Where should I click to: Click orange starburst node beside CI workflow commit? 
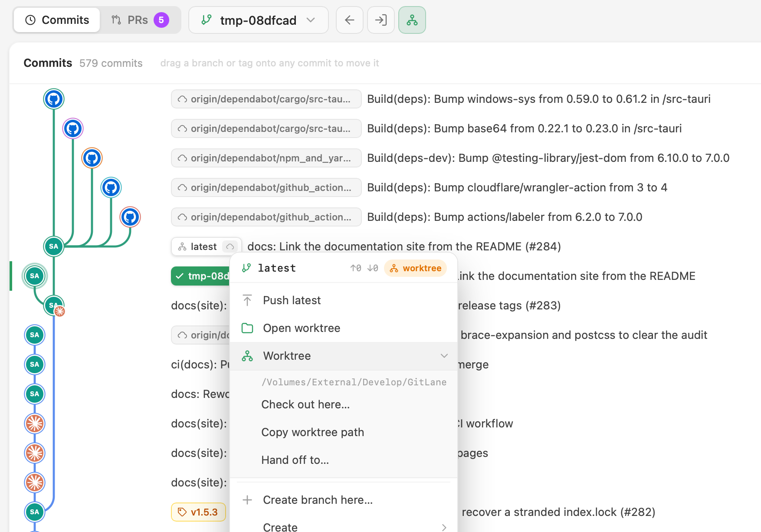tap(35, 424)
